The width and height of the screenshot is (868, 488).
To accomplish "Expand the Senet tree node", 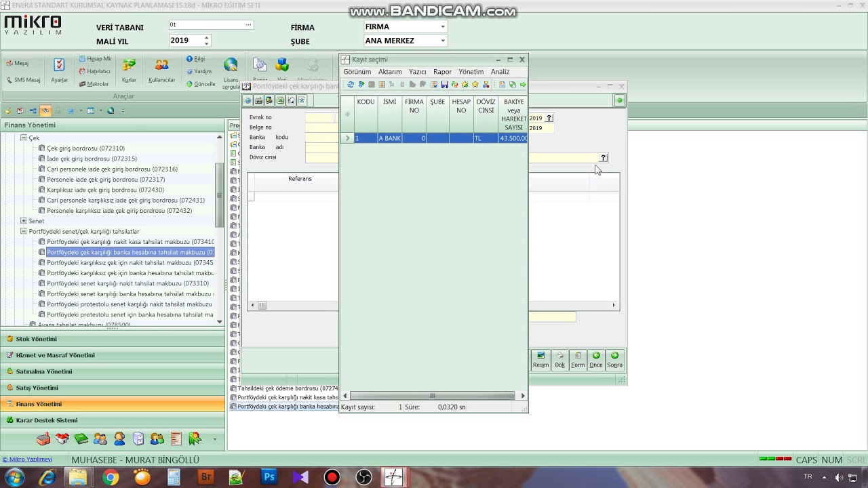I will pyautogui.click(x=23, y=221).
